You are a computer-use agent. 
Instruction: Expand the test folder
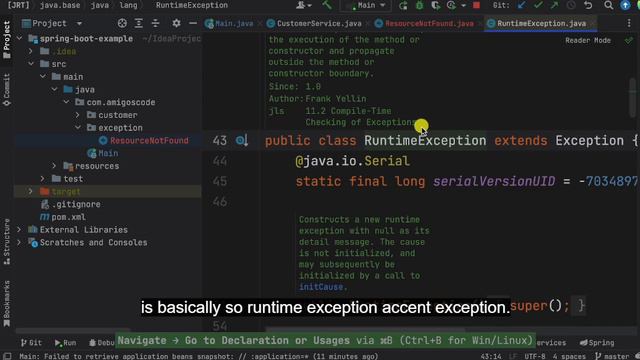coord(42,179)
